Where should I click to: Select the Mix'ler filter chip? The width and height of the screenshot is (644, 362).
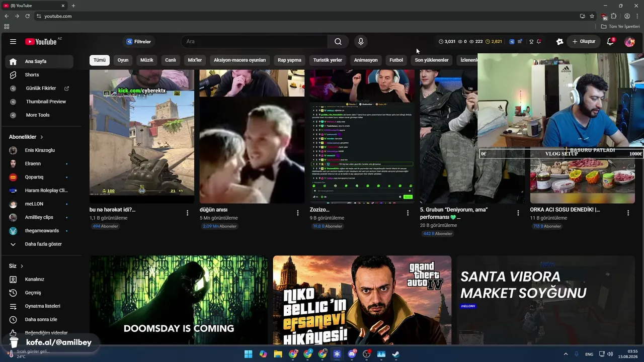click(x=195, y=60)
